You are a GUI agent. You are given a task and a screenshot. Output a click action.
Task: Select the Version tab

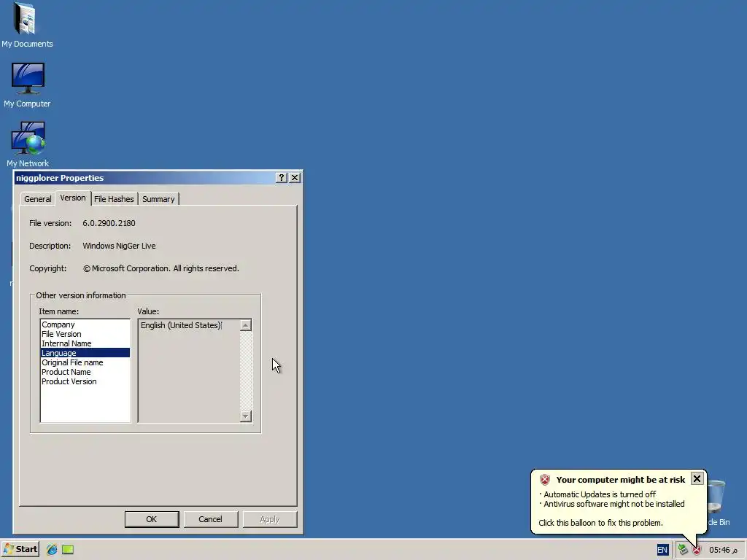pos(73,198)
